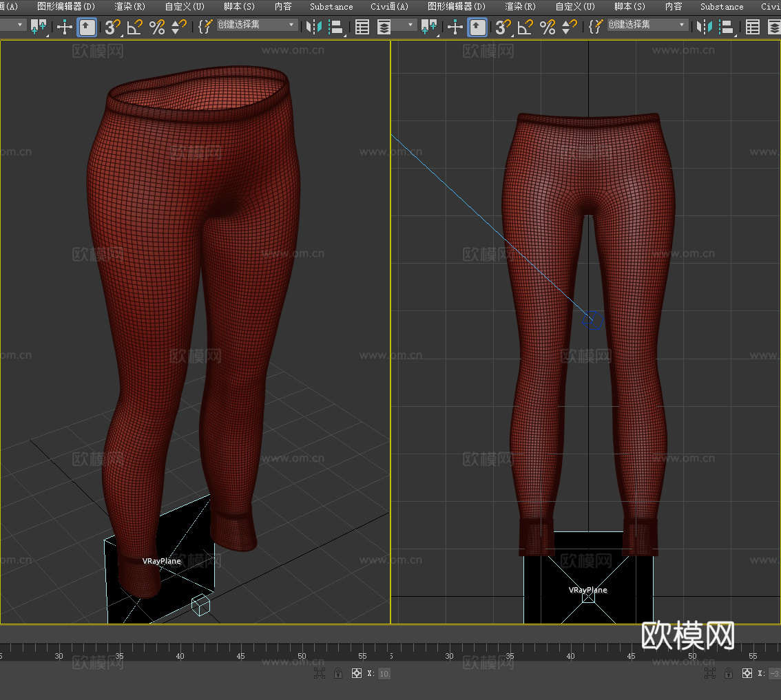Click frame 30 on right timeline
Viewport: 781px width, 700px height.
point(449,656)
